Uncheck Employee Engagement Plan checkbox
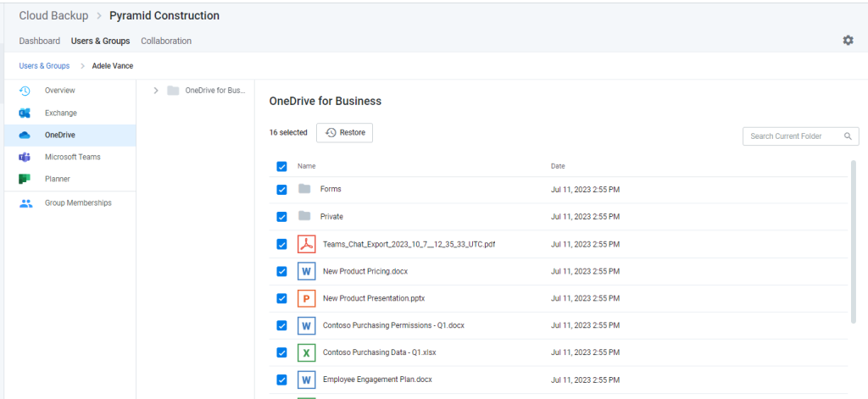The image size is (868, 399). coord(281,380)
